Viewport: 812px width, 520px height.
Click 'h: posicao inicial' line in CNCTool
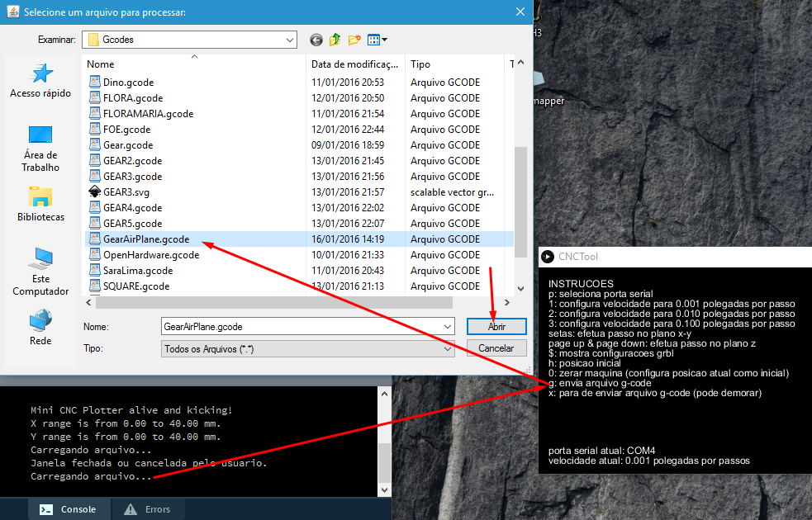585,363
